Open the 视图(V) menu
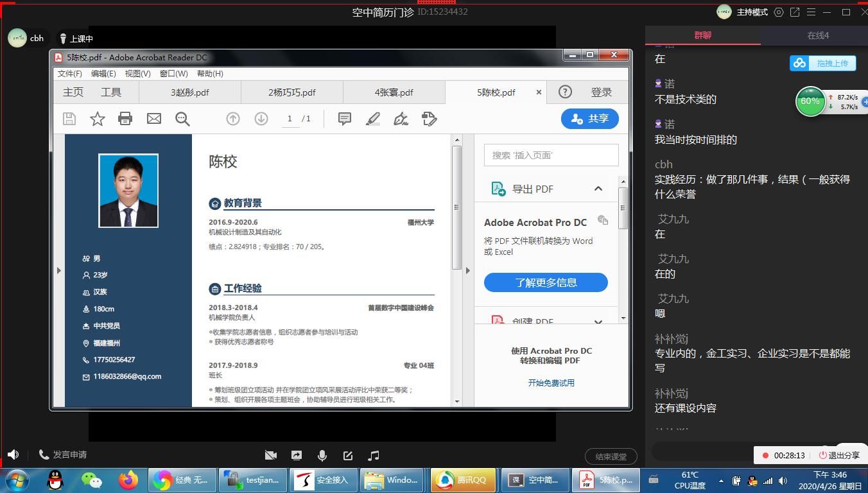Viewport: 868px width, 493px height. (x=137, y=74)
